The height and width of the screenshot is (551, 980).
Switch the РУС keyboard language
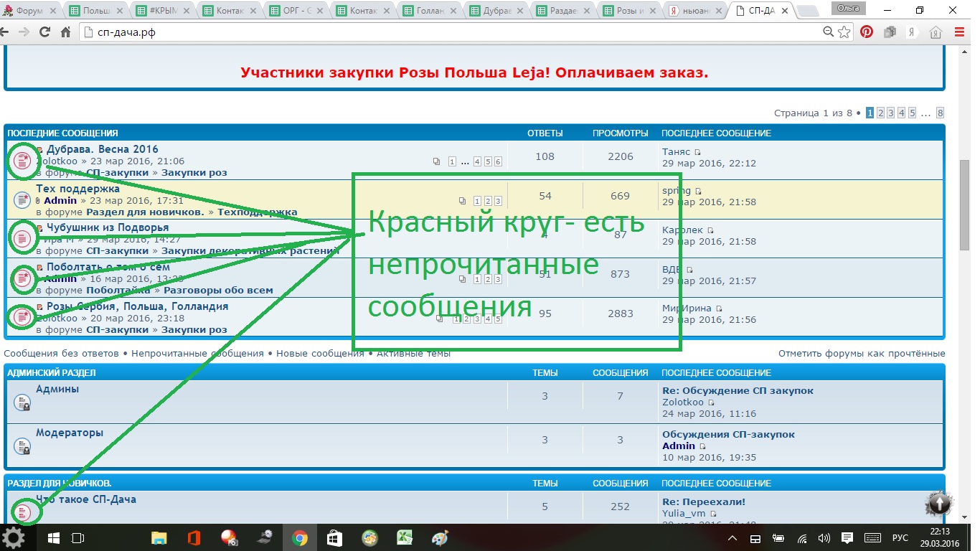(900, 538)
